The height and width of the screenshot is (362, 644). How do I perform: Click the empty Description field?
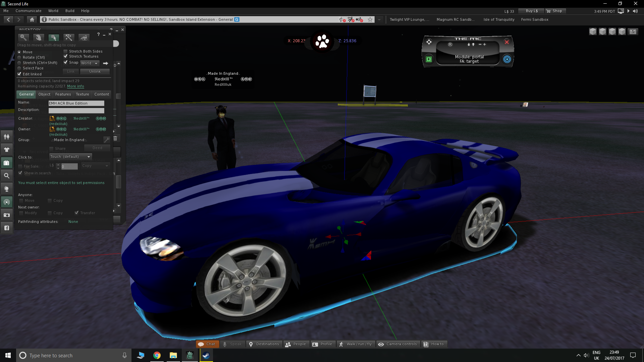(x=76, y=110)
